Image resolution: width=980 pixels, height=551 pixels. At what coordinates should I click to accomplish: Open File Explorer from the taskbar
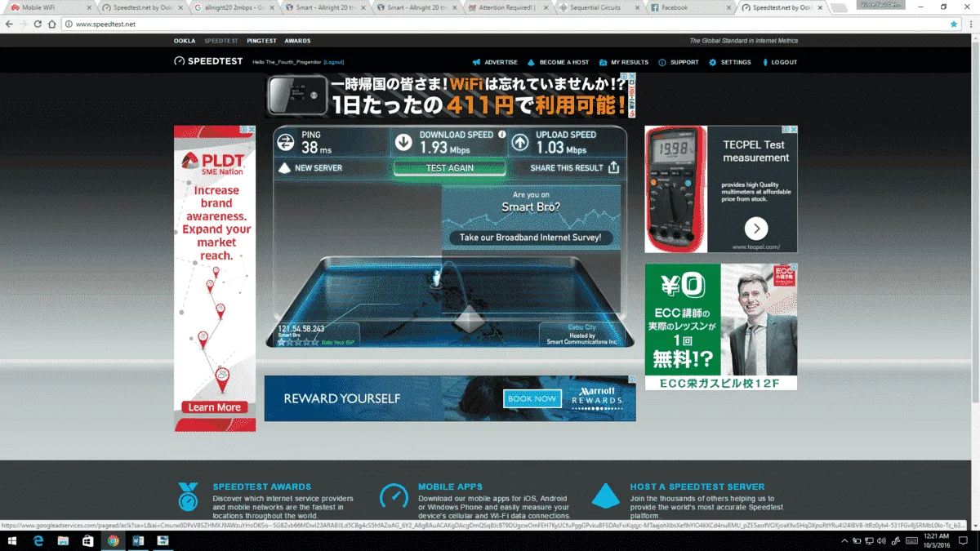[x=63, y=541]
